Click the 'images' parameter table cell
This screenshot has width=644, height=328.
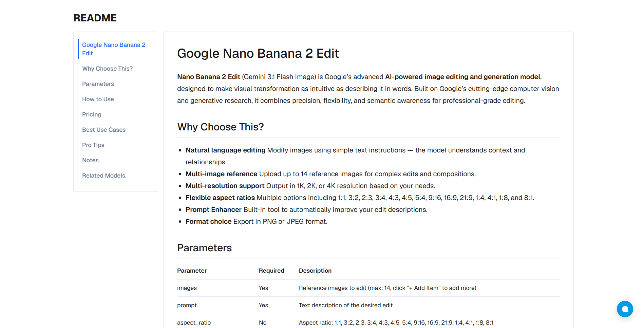(187, 288)
